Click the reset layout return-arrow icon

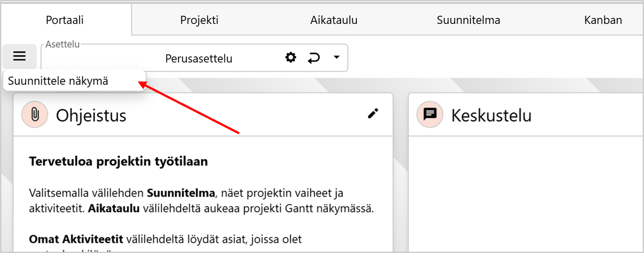click(314, 58)
